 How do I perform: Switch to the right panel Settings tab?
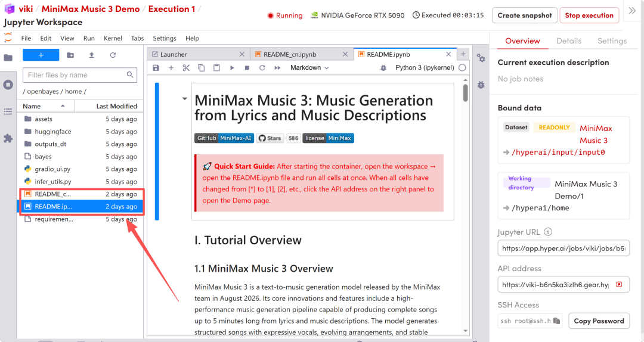tap(612, 41)
